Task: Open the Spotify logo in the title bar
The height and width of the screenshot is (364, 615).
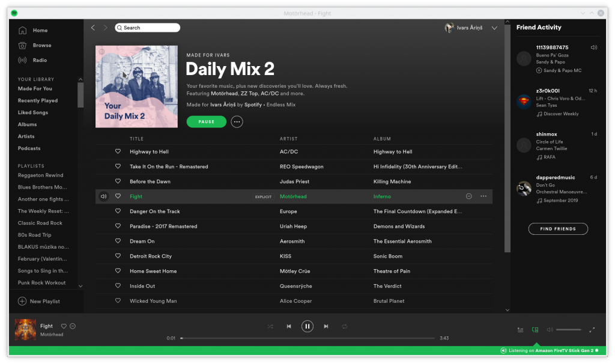Action: pos(14,13)
